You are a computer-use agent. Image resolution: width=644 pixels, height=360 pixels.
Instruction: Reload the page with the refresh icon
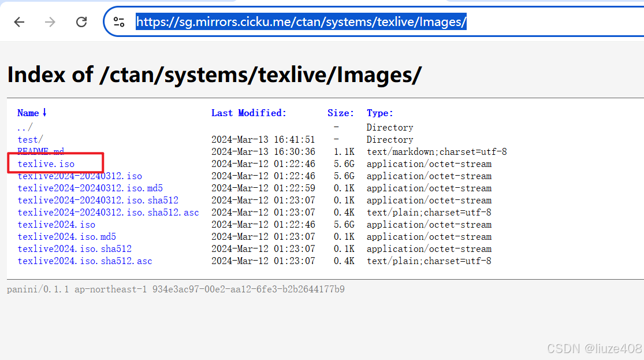tap(81, 22)
